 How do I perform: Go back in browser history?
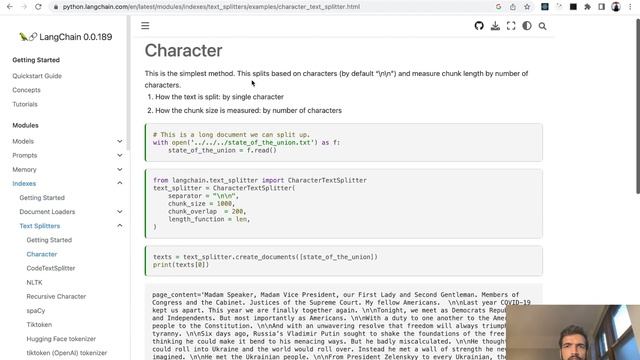tap(10, 7)
